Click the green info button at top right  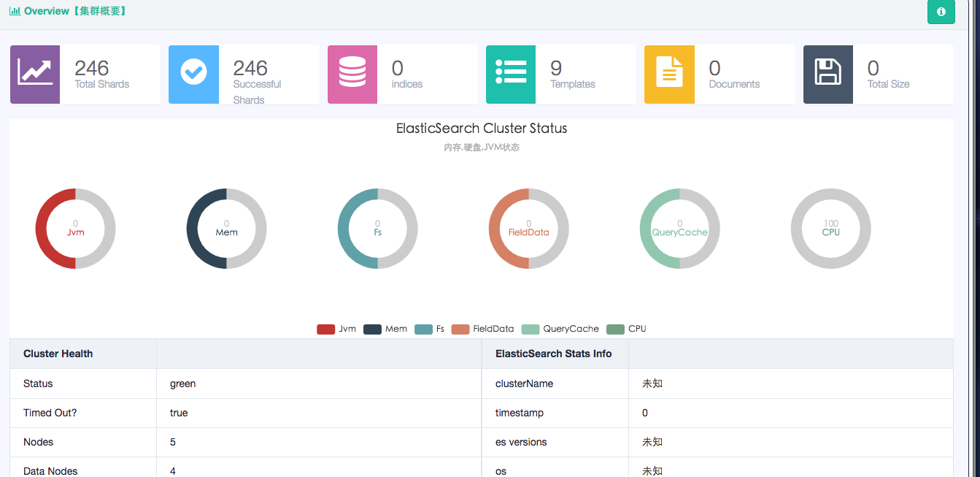click(x=941, y=12)
